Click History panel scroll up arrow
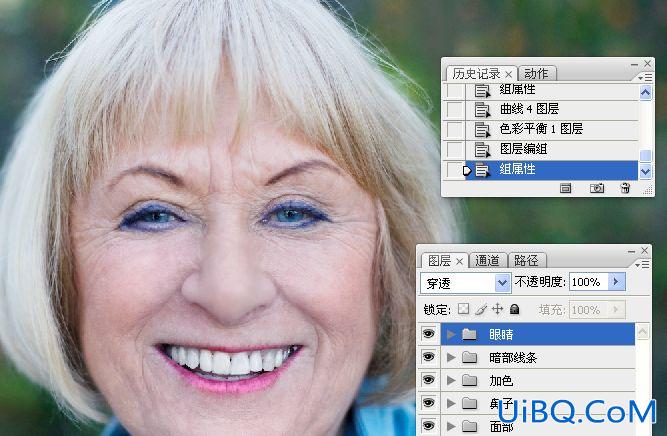Screen dimensions: 667x436 [x=646, y=92]
